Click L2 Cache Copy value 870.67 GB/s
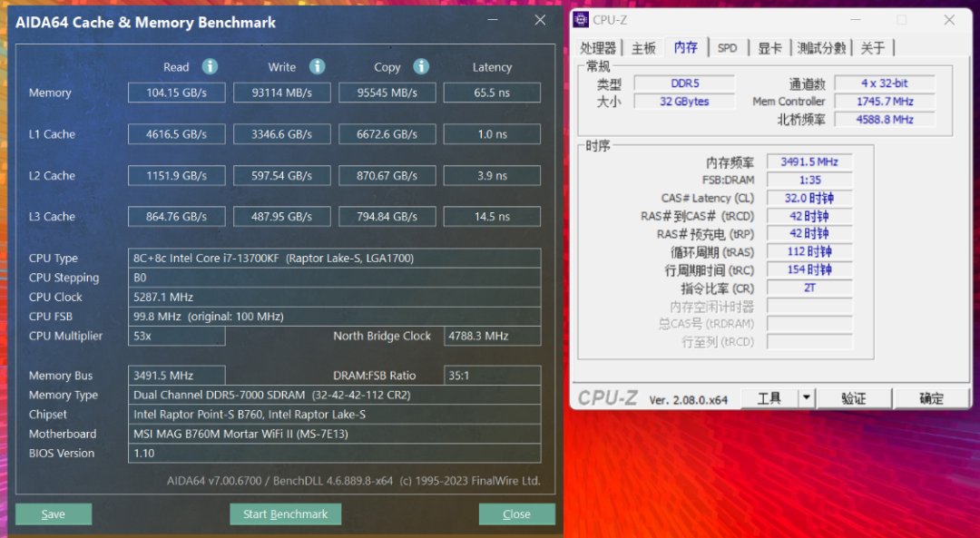This screenshot has height=538, width=980. point(387,176)
